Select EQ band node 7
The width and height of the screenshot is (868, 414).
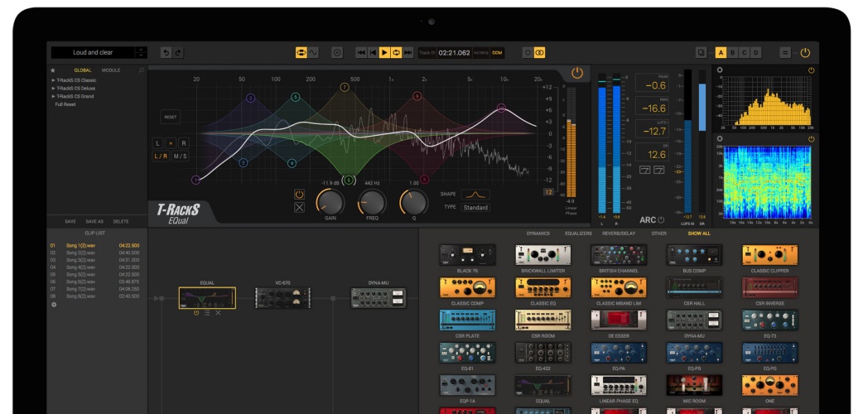pos(344,87)
